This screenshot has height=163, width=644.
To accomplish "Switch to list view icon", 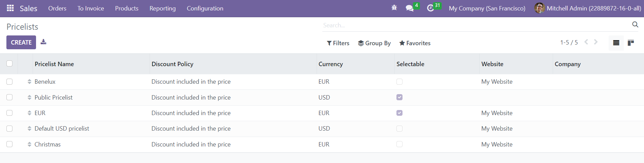I will (x=616, y=43).
